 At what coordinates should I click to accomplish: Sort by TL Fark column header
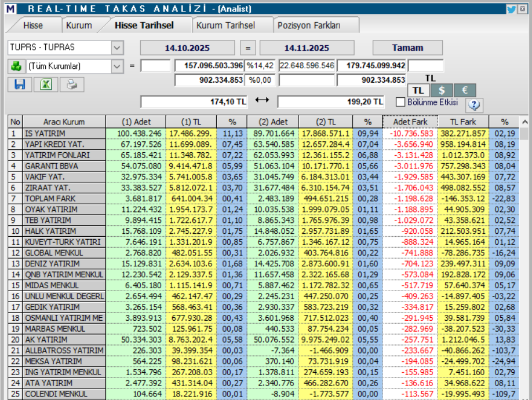click(463, 122)
